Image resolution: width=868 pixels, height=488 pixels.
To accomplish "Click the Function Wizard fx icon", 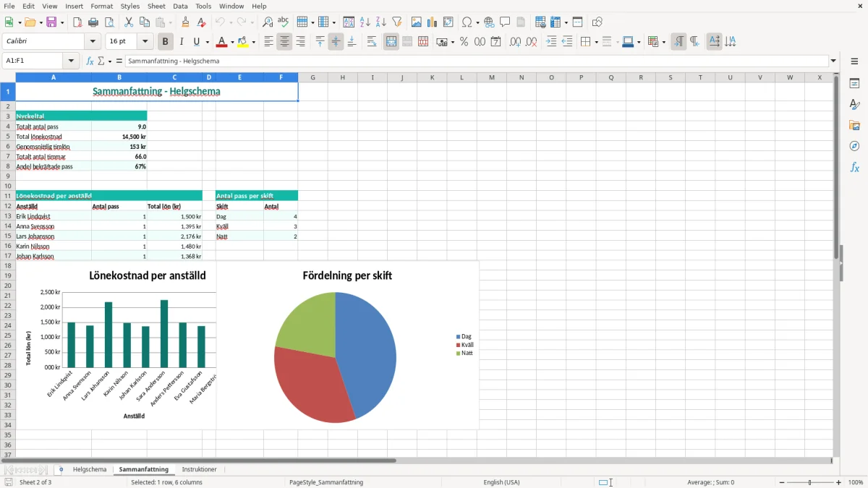I will click(90, 61).
